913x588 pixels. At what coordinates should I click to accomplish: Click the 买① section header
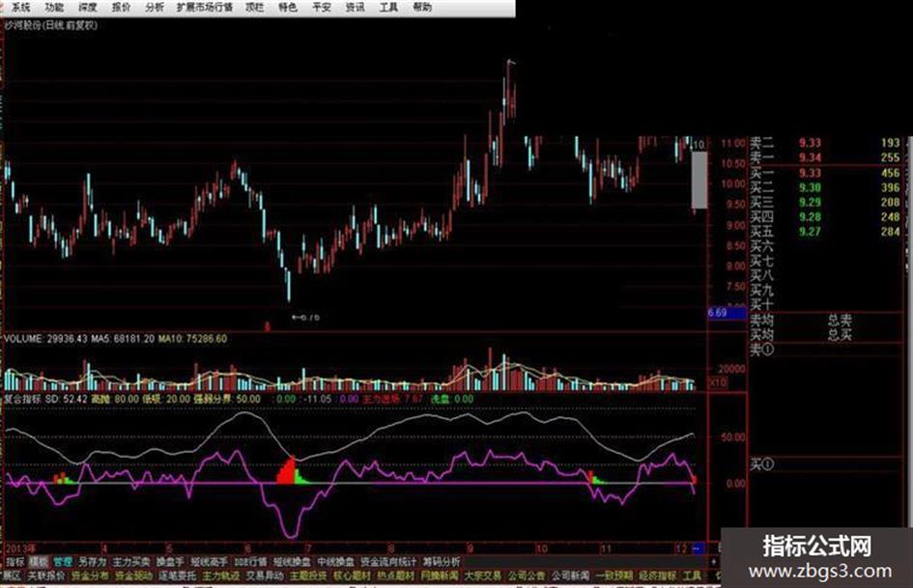[761, 464]
